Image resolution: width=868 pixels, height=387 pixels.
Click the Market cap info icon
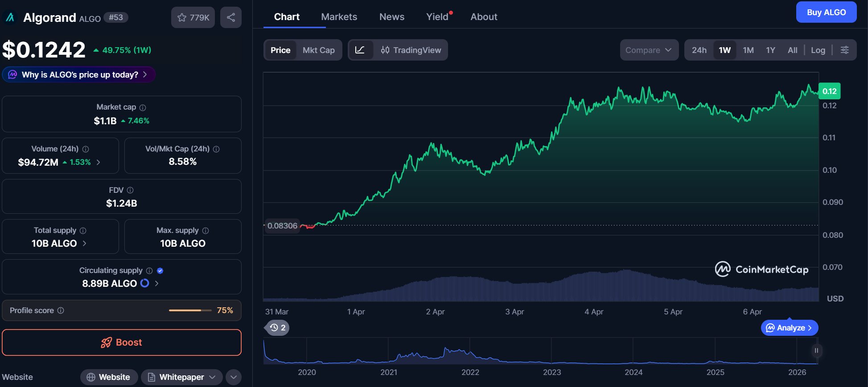[x=143, y=107]
